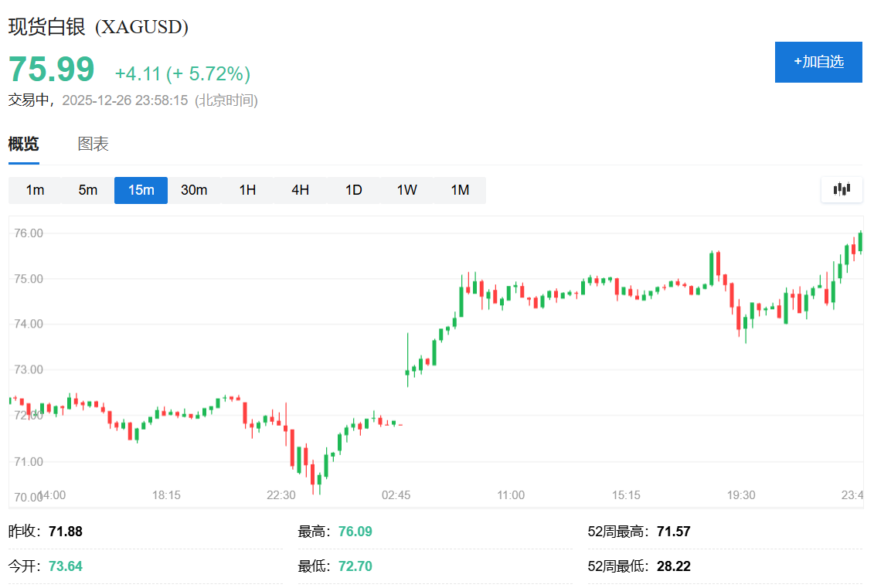This screenshot has height=588, width=891.
Task: Show the 1W weekly chart
Action: (406, 190)
